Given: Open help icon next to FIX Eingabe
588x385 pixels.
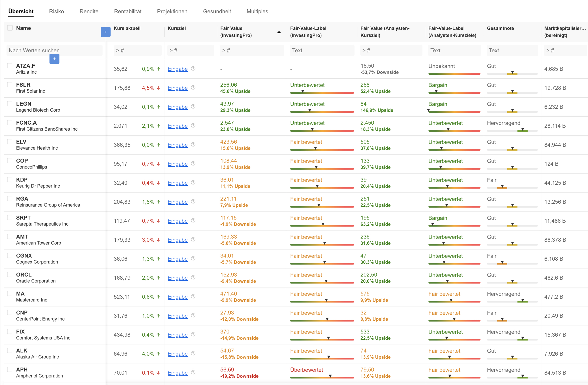Looking at the screenshot, I should pyautogui.click(x=193, y=335).
